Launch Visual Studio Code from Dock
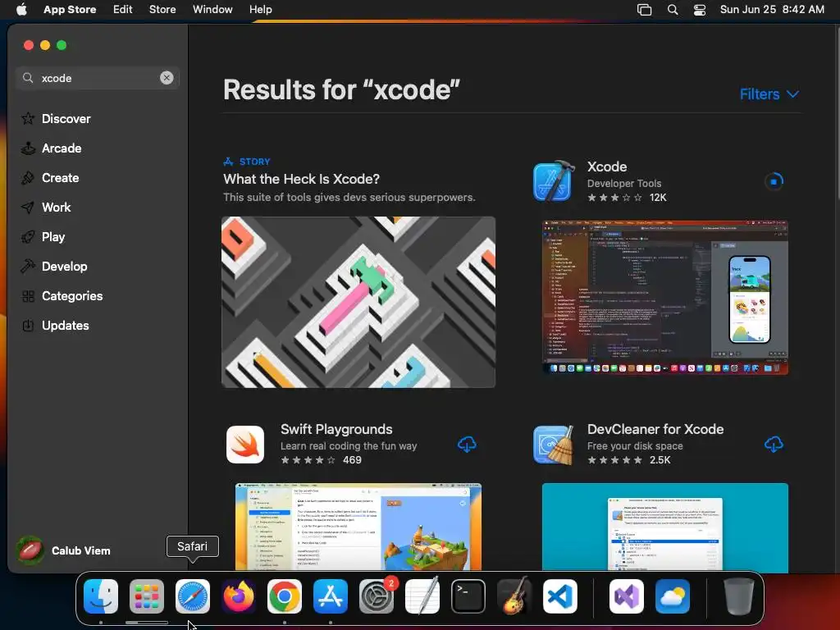The height and width of the screenshot is (630, 840). tap(559, 596)
